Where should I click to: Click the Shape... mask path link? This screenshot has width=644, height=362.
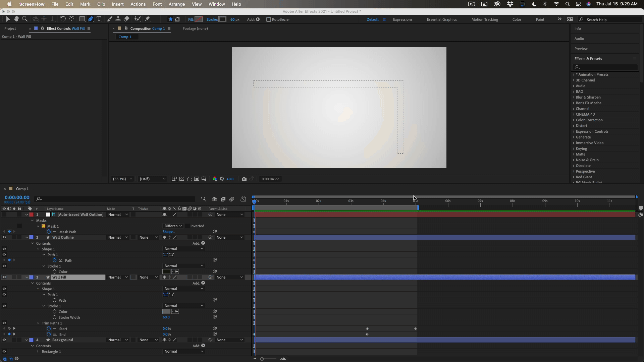click(168, 232)
